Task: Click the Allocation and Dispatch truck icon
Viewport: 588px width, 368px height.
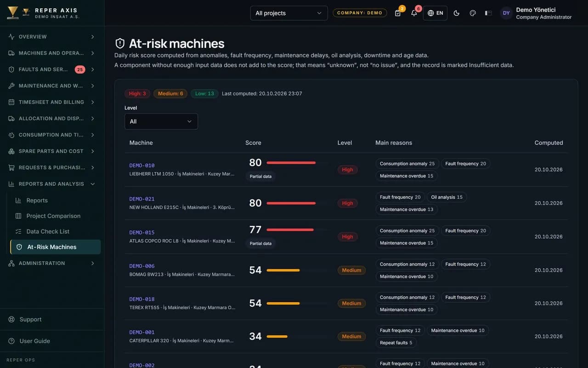Action: 11,119
